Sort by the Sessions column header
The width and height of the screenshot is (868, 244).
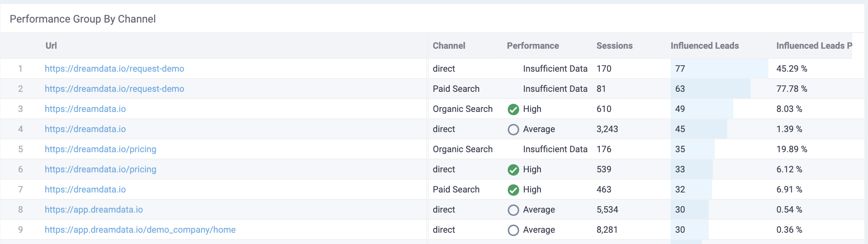[x=614, y=45]
